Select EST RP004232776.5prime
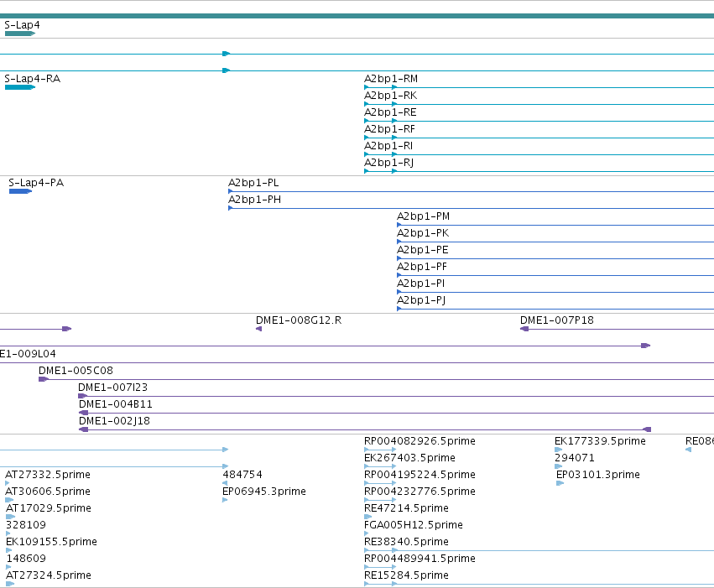This screenshot has height=588, width=714. (x=420, y=492)
